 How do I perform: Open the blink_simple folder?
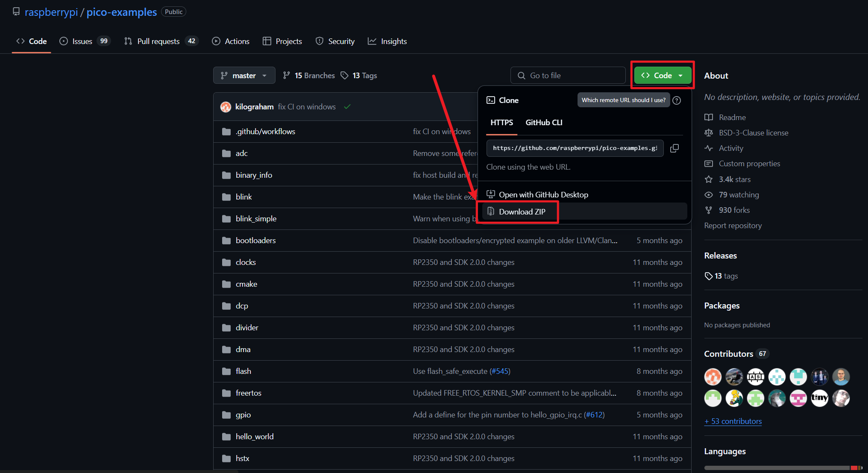(x=256, y=219)
